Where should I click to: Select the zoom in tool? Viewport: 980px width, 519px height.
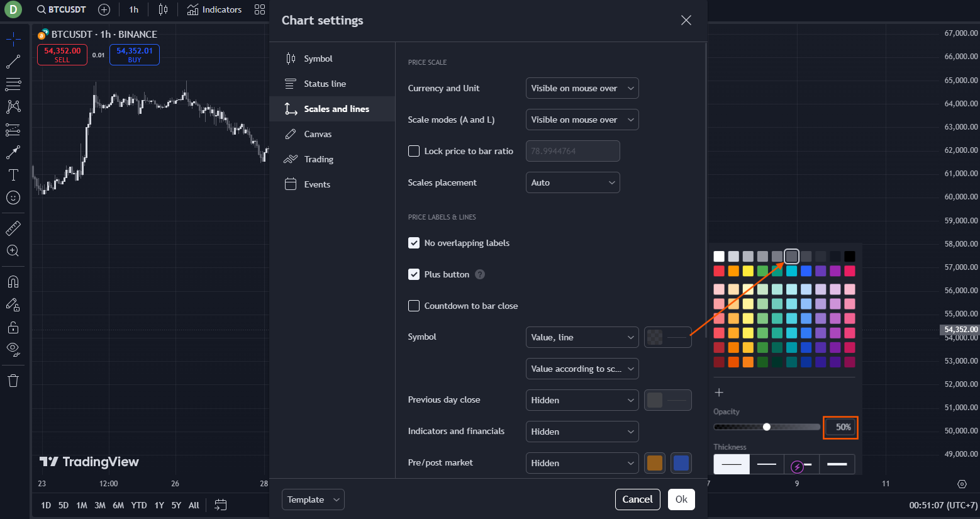[13, 250]
